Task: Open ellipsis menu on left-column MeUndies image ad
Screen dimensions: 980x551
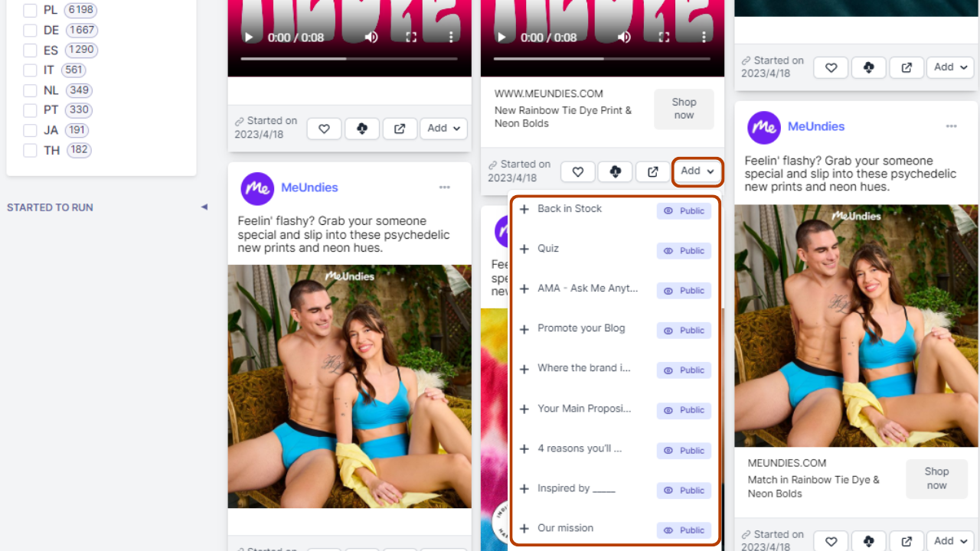Action: [445, 187]
